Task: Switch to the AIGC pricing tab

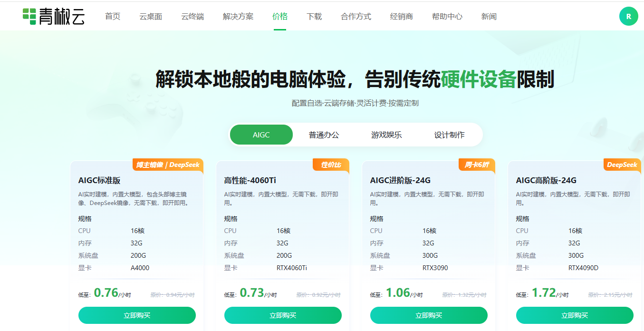Action: (x=261, y=135)
